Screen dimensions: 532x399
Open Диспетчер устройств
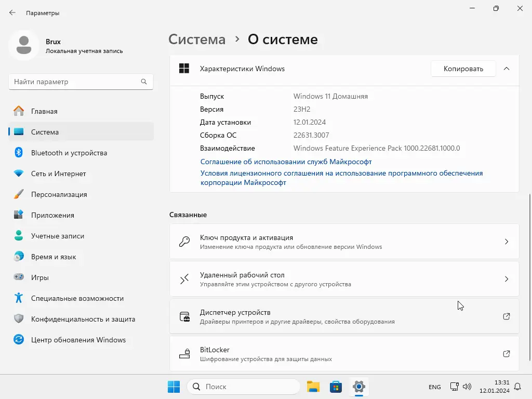click(x=344, y=316)
